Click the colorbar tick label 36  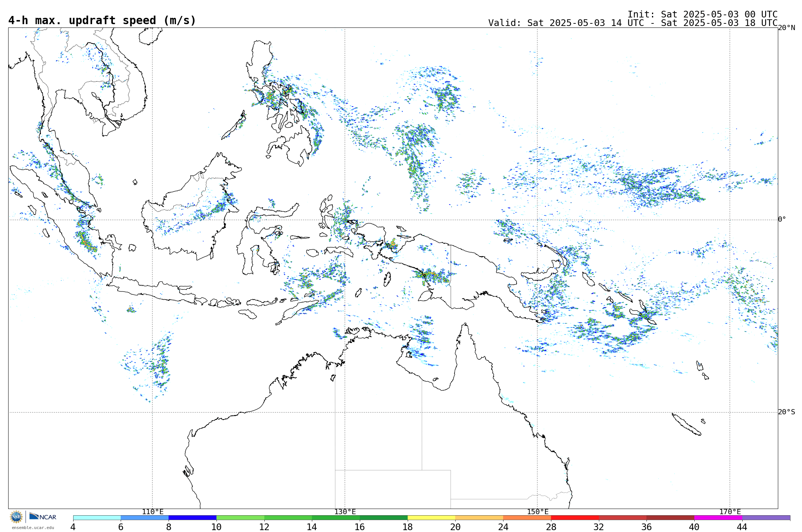(x=646, y=527)
